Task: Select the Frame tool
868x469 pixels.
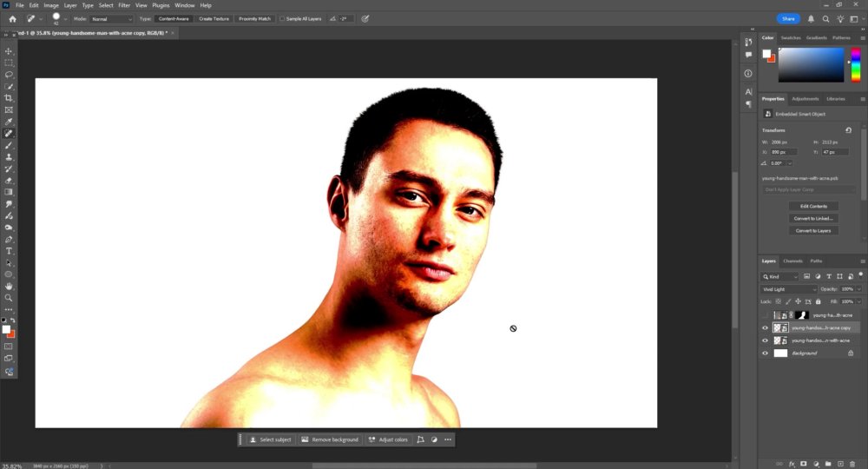Action: [x=9, y=109]
